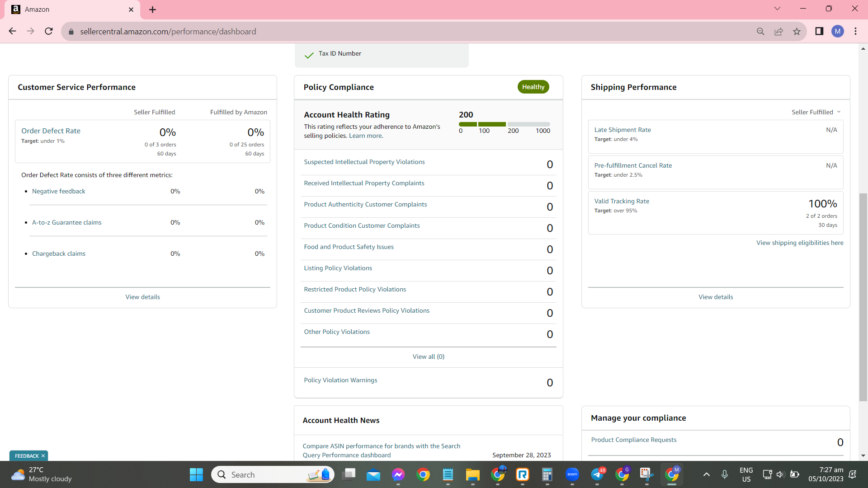
Task: Select the Amazon tab
Action: [x=72, y=9]
